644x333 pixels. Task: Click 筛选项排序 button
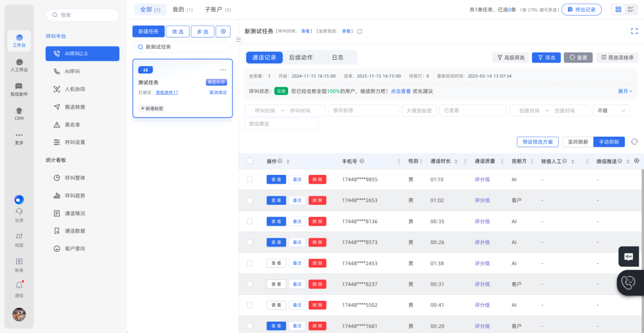coord(617,57)
